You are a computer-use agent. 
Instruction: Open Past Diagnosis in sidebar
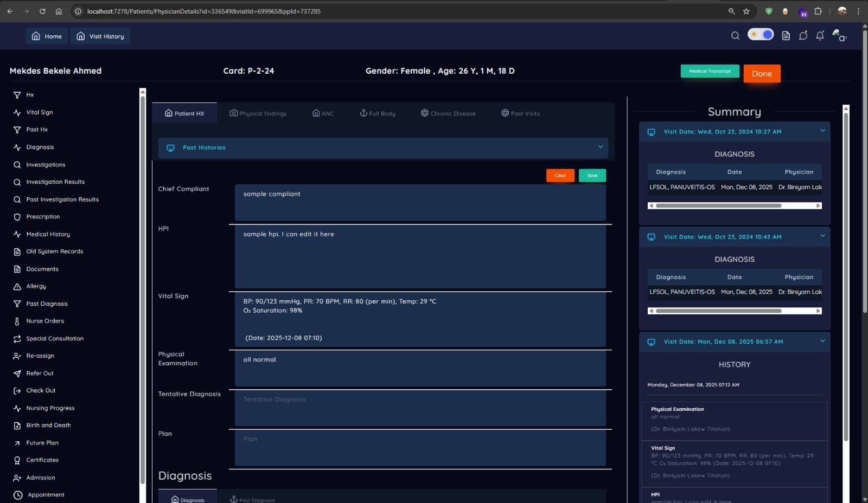pos(41,304)
